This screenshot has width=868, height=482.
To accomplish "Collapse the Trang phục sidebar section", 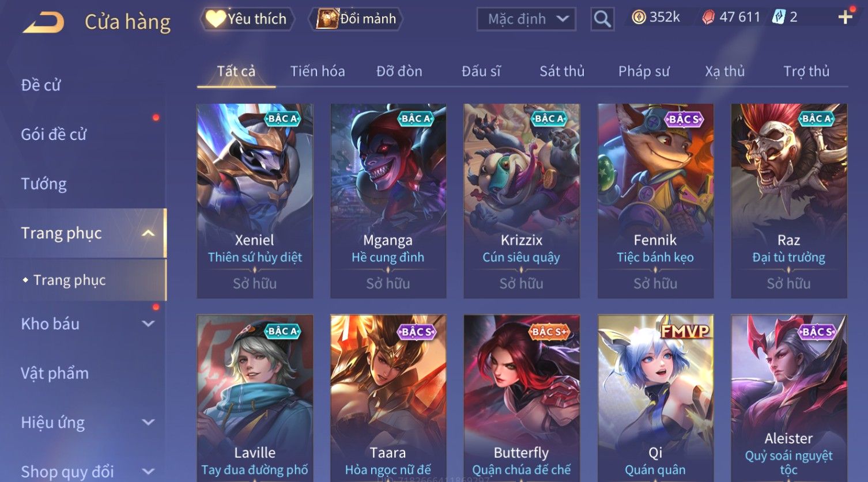I will (x=148, y=233).
